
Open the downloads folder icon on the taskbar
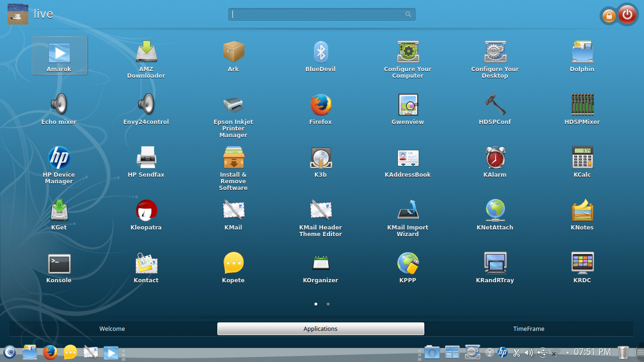coord(432,352)
